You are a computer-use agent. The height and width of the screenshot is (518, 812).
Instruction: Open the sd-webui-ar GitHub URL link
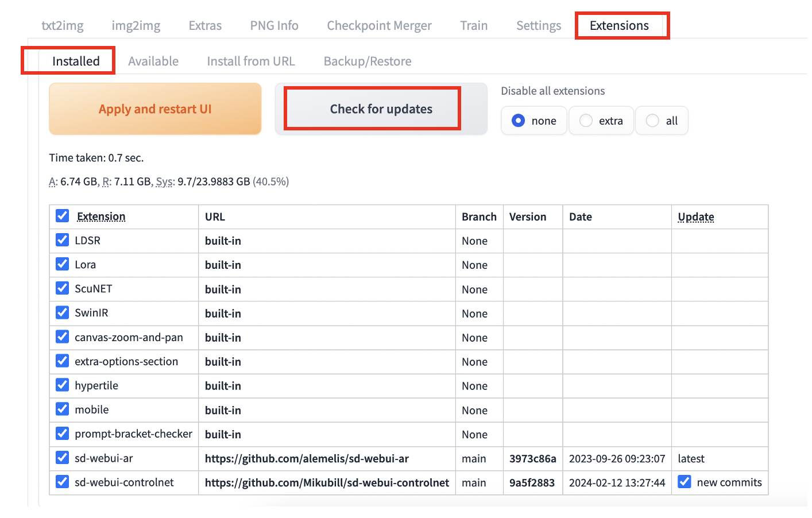tap(307, 459)
